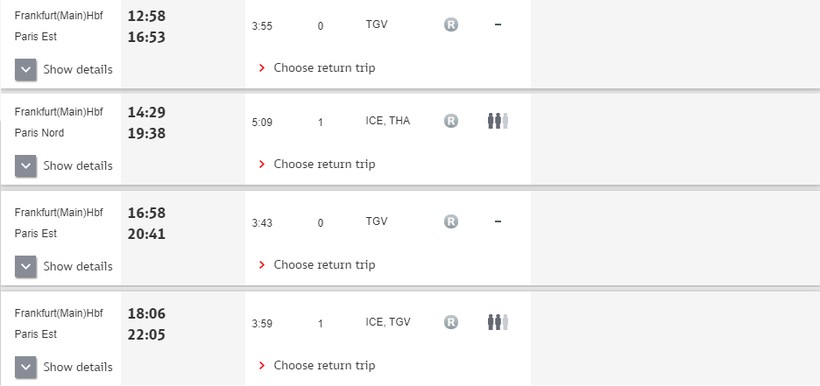The width and height of the screenshot is (820, 386).
Task: Choose return trip for 12:58 TGV connection
Action: [324, 68]
